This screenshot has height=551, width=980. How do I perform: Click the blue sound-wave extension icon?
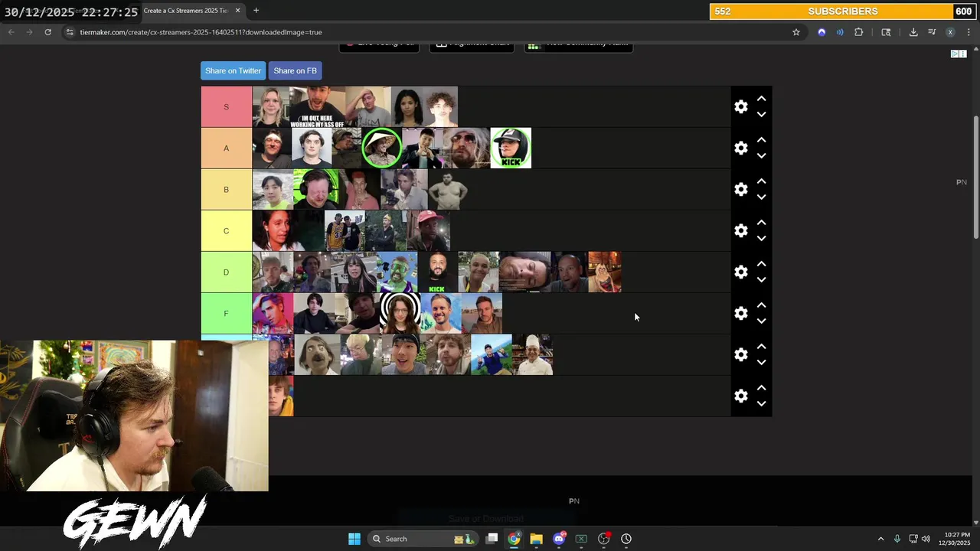pos(840,32)
